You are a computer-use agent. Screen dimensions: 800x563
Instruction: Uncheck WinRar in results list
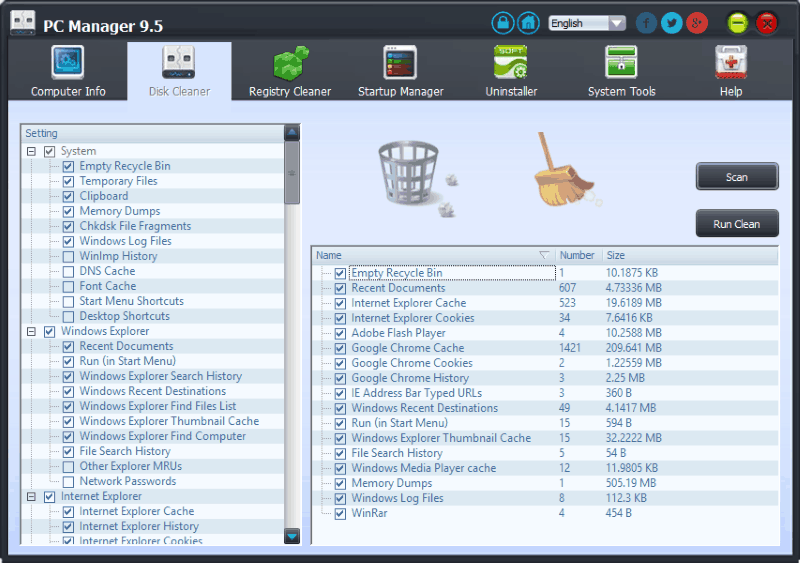pos(340,514)
